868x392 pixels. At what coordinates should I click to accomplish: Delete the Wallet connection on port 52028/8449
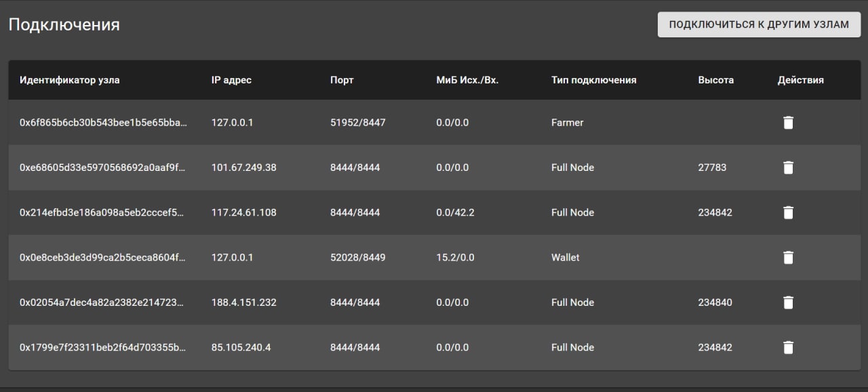[x=788, y=258]
